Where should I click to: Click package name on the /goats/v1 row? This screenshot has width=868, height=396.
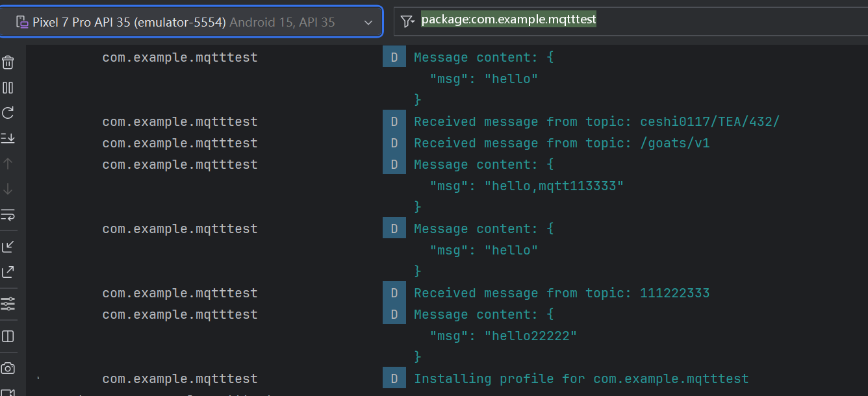point(180,143)
